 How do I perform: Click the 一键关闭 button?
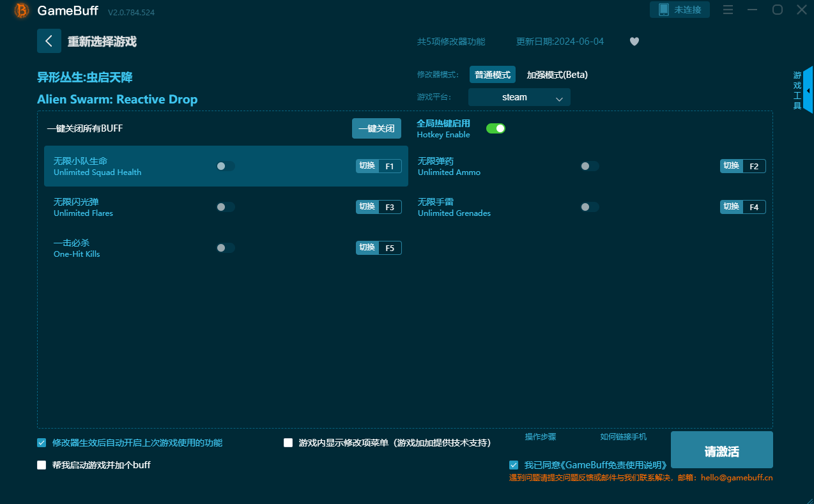click(376, 128)
